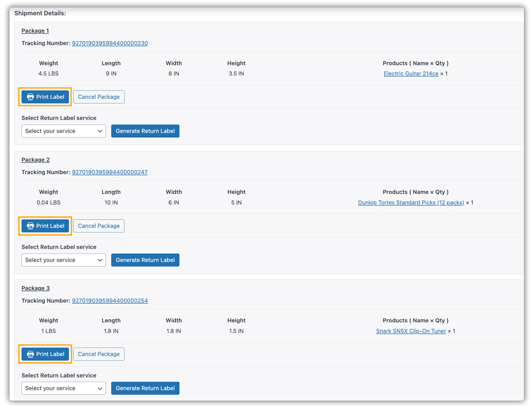This screenshot has width=532, height=406.
Task: Open the Electric Guitar 214ce product link
Action: [411, 74]
